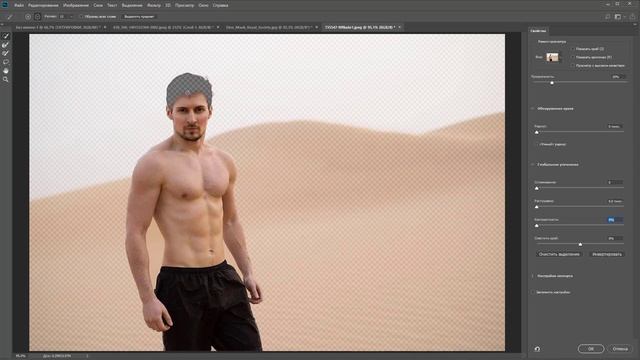The image size is (640, 360).
Task: Open the Текст menu
Action: pos(112,5)
